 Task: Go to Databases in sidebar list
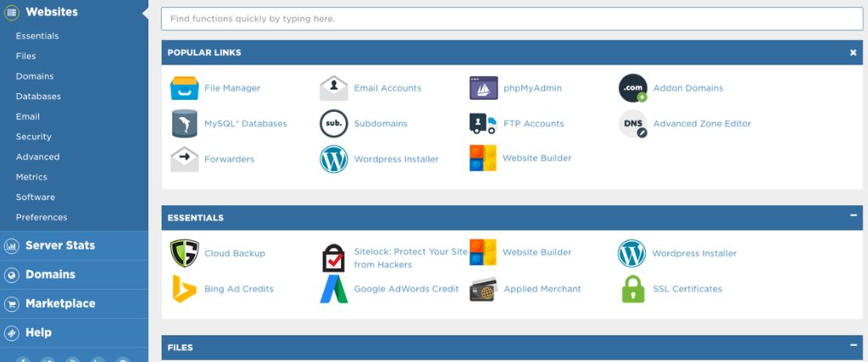pyautogui.click(x=38, y=97)
